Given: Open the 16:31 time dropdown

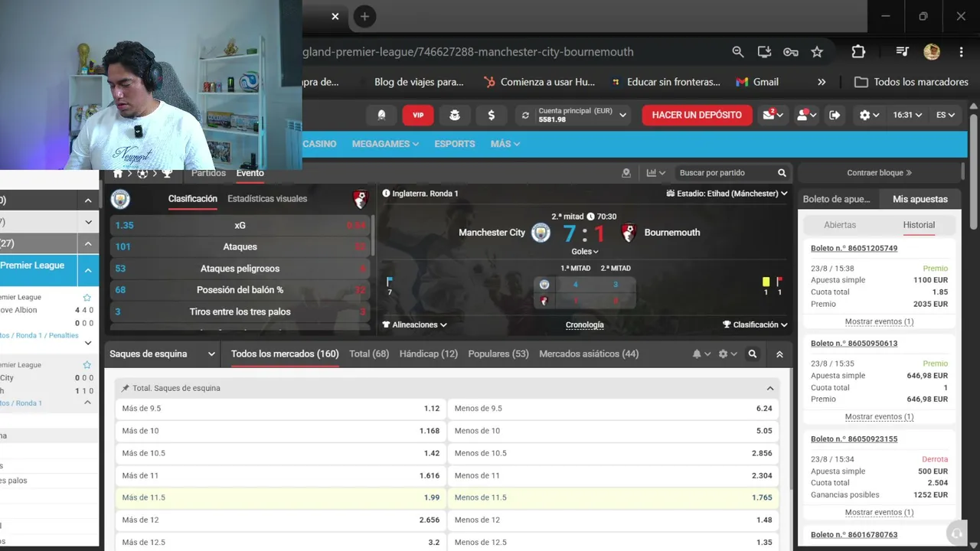Looking at the screenshot, I should pyautogui.click(x=907, y=115).
